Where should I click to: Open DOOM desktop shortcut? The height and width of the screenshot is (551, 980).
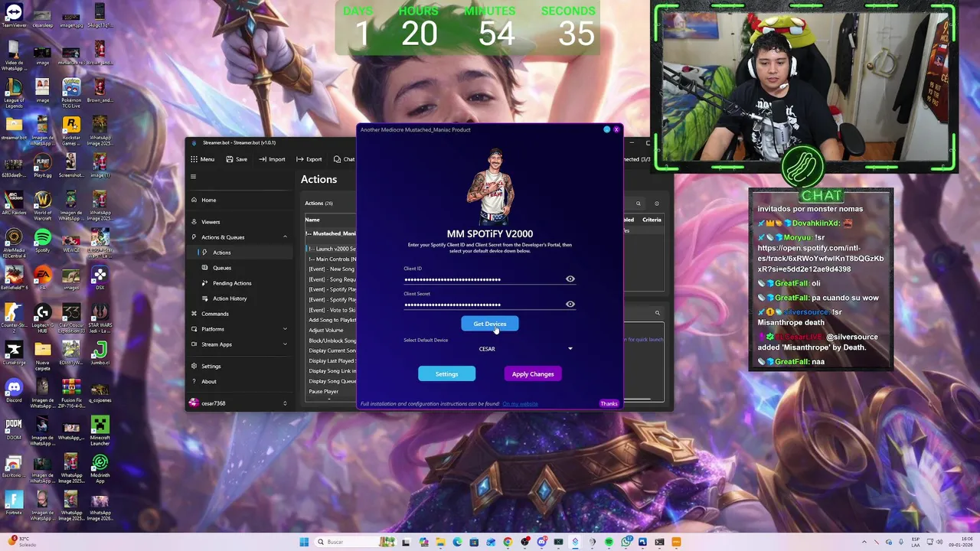click(x=14, y=426)
